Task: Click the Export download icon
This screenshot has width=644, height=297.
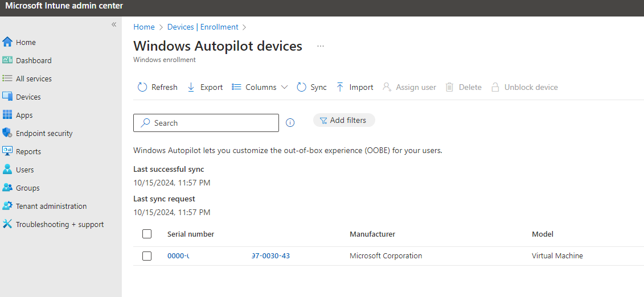Action: tap(191, 87)
